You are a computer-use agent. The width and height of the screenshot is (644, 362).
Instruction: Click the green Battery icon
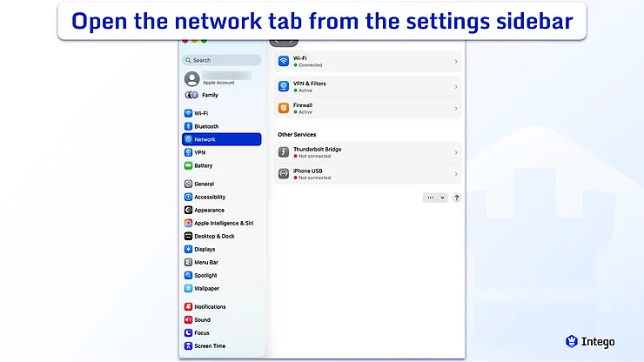tap(188, 165)
